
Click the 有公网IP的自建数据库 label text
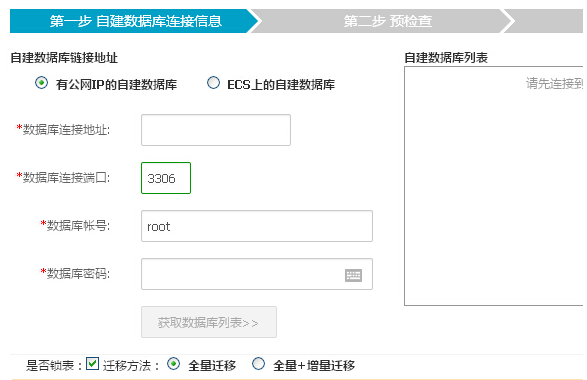coord(116,85)
